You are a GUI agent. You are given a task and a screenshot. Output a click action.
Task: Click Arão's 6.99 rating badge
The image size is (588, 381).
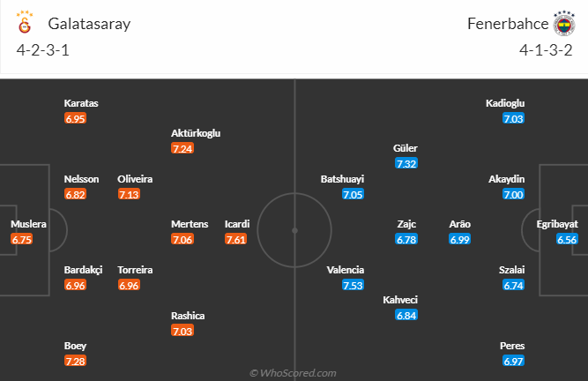tap(459, 239)
